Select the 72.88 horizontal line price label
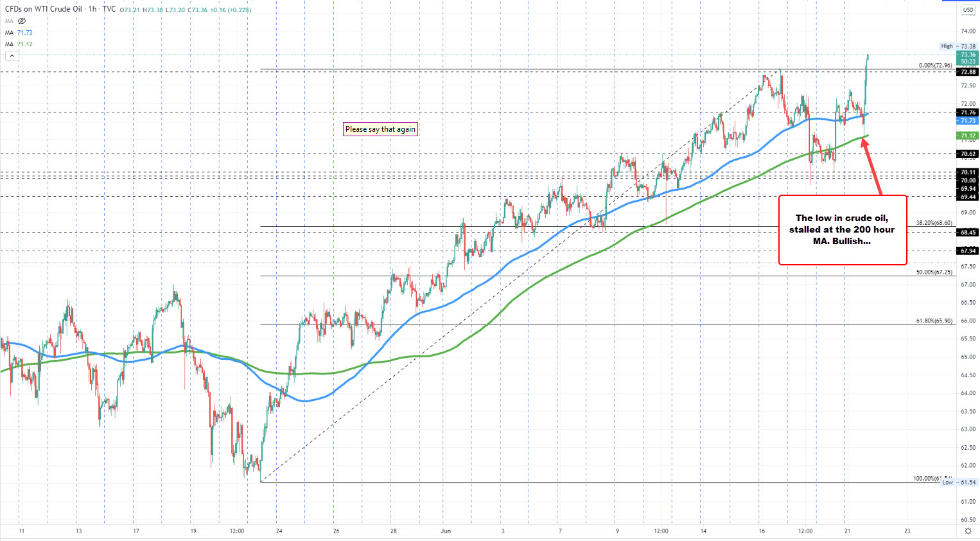This screenshot has width=980, height=541. (968, 73)
